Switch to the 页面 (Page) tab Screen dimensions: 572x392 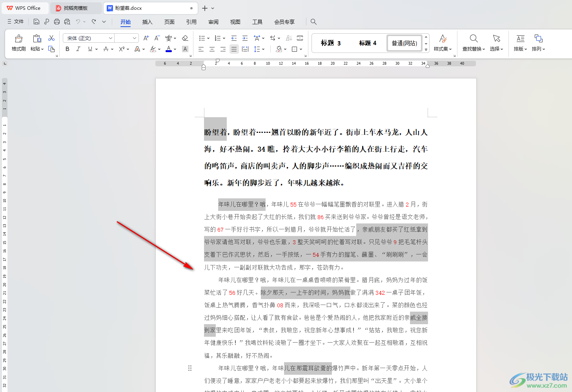coord(169,22)
